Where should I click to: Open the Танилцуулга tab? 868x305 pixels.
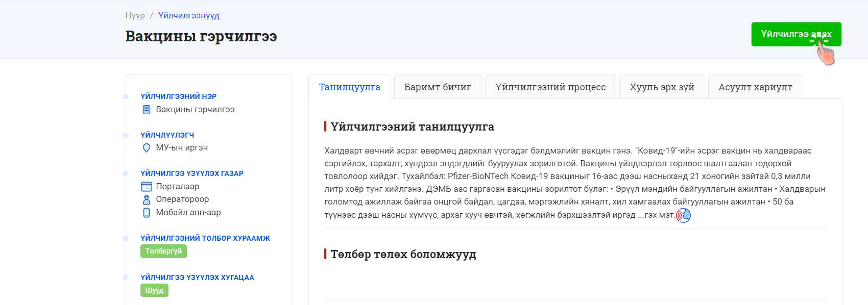tap(350, 87)
